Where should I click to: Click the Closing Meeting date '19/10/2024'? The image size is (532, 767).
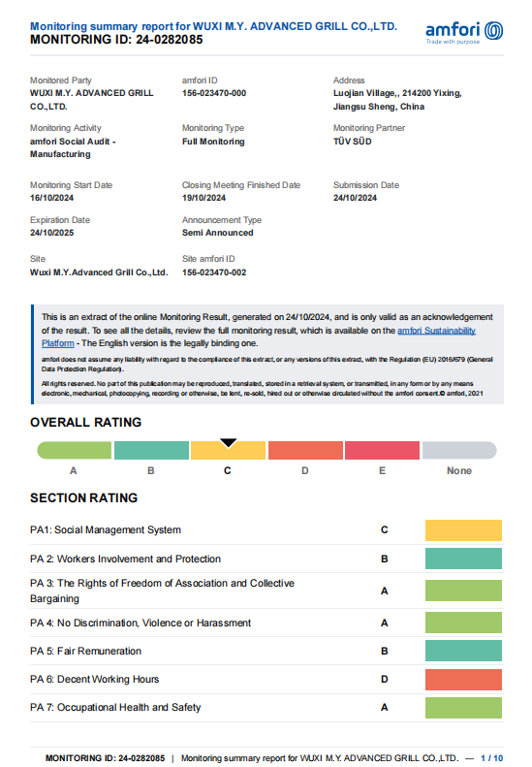203,198
